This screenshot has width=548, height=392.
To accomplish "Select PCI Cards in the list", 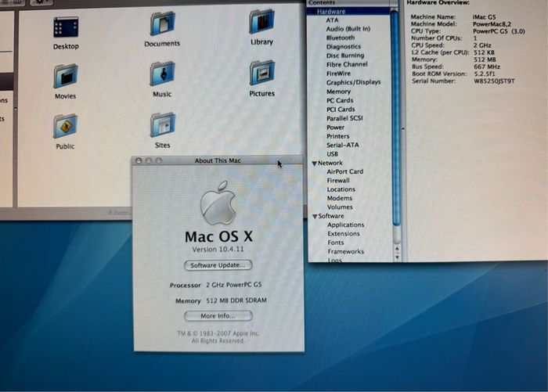I will tap(341, 110).
